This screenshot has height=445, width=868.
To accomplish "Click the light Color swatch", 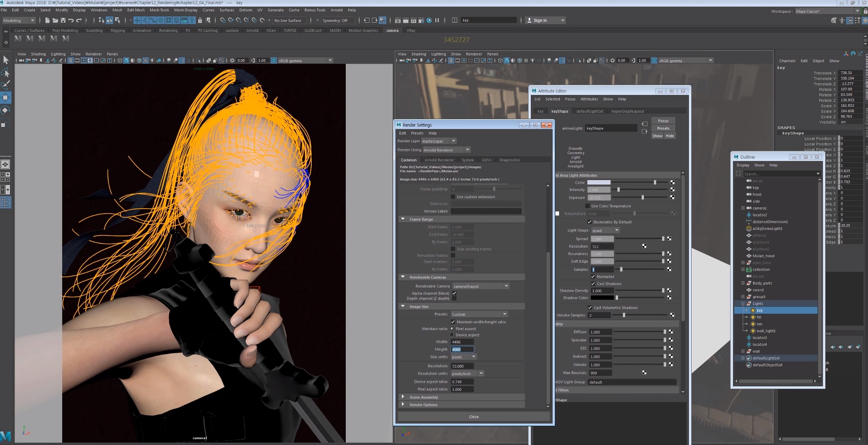I will [599, 182].
